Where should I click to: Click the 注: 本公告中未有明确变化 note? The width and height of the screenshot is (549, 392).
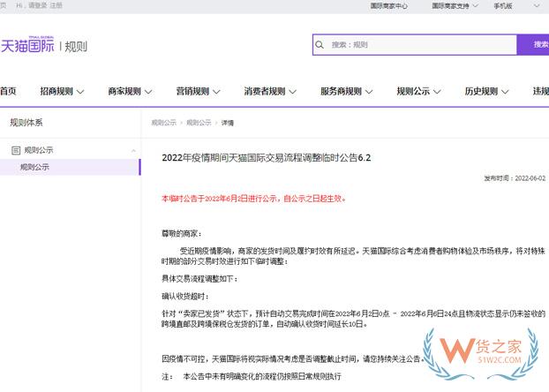[251, 377]
